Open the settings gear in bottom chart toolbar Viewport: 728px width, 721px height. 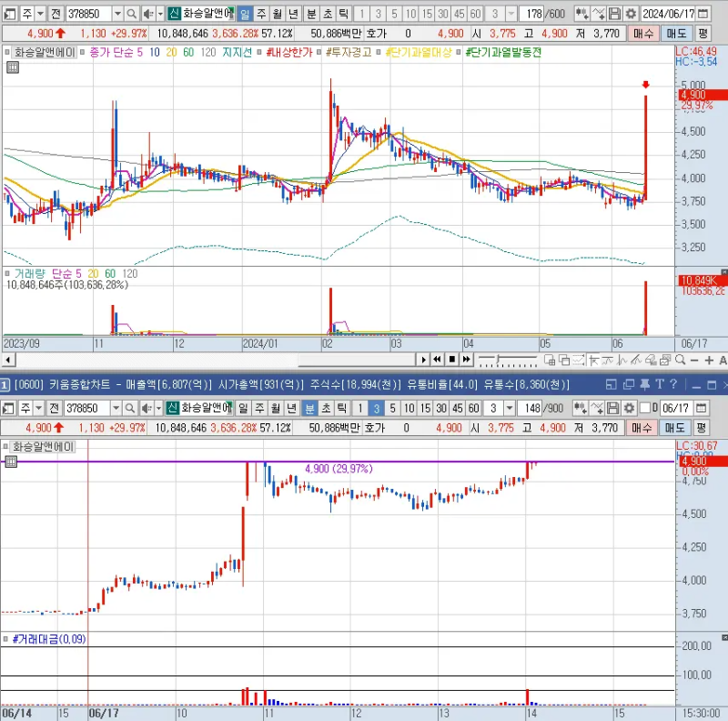pos(629,409)
